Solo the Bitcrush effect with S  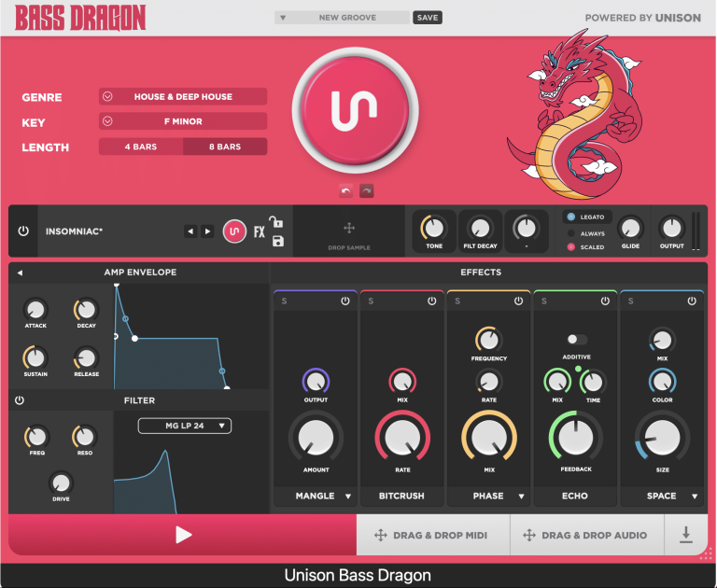point(371,301)
